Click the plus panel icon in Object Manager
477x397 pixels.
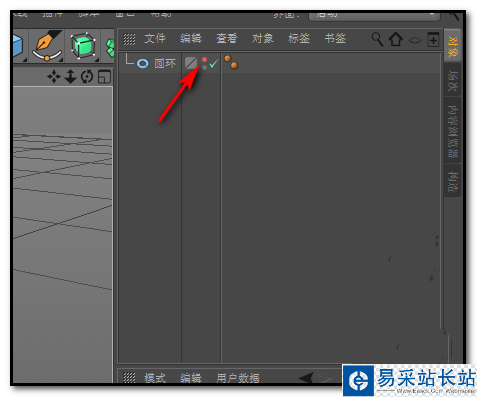click(433, 39)
